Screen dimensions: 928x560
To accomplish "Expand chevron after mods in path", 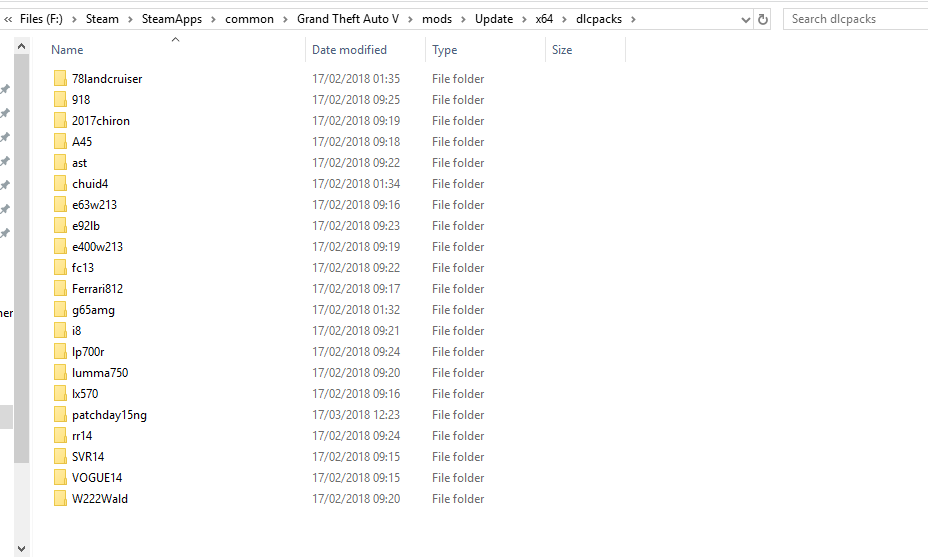I will tap(463, 20).
